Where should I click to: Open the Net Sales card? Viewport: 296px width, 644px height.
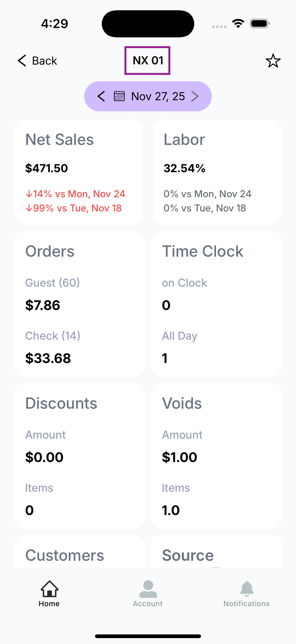(79, 172)
